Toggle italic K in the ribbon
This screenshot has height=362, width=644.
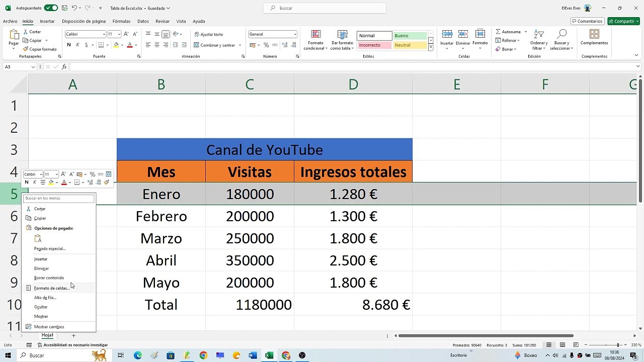point(77,45)
